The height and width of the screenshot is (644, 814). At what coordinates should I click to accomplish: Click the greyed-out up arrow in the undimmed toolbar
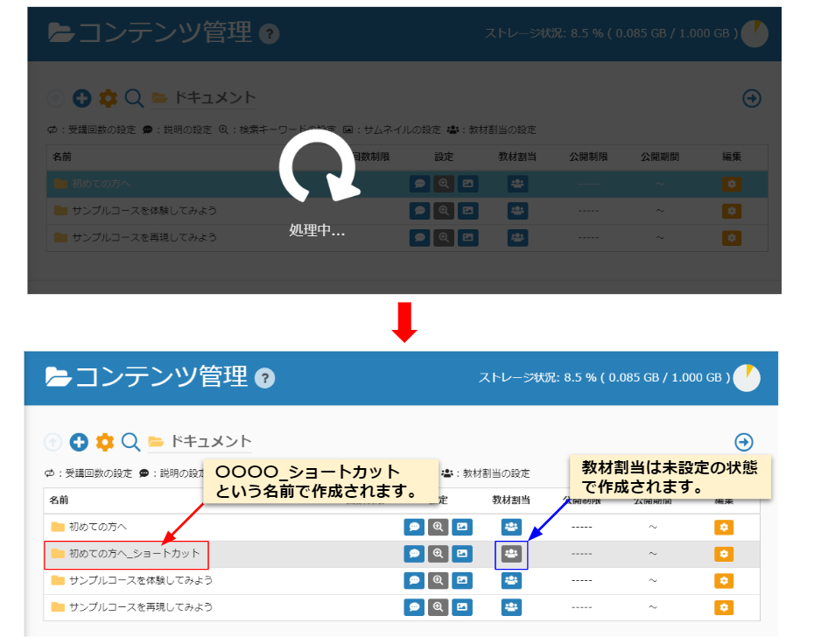point(53,442)
